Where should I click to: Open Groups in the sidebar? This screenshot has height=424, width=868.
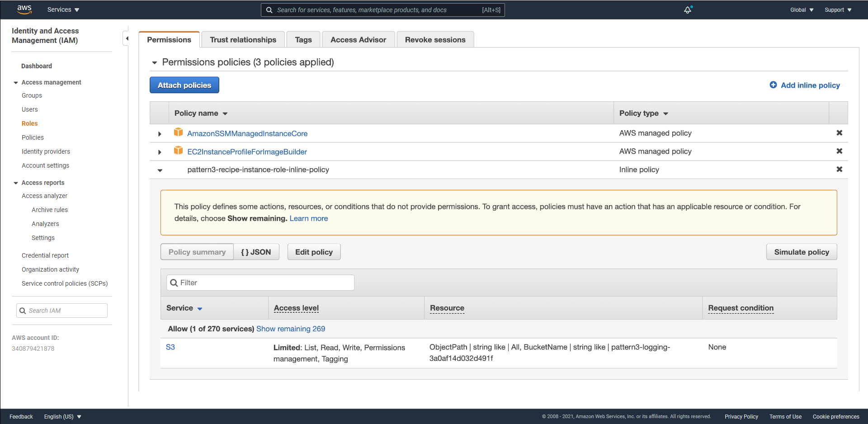[32, 95]
